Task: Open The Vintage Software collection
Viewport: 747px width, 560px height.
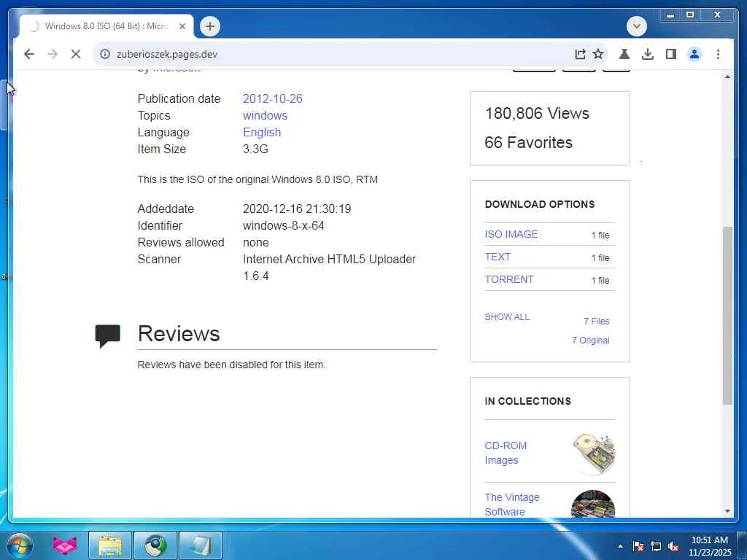Action: pos(512,505)
